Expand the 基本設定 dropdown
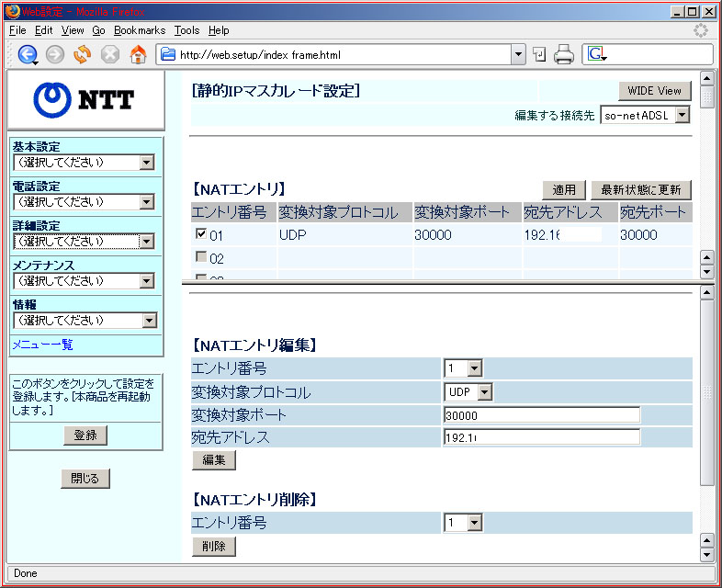The width and height of the screenshot is (722, 588). [85, 163]
